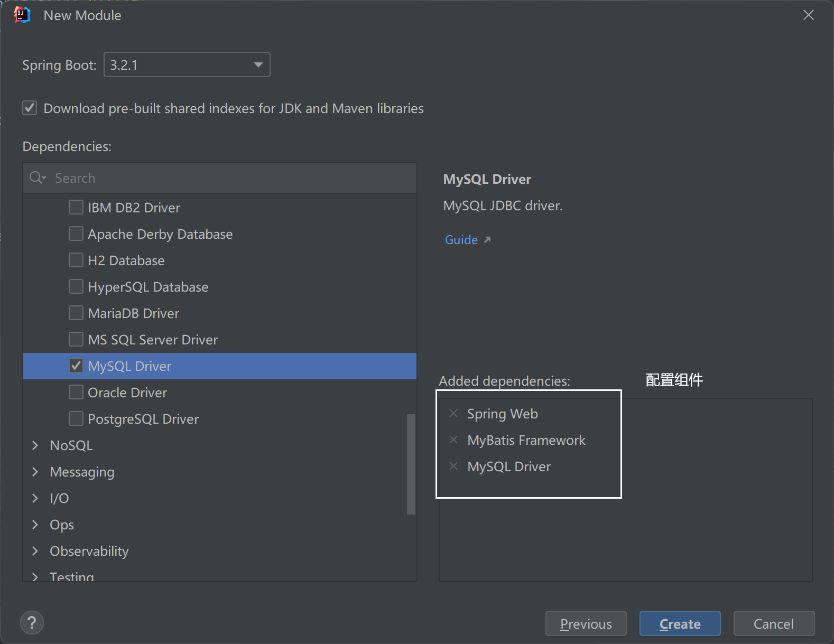Click the MS SQL Server Driver label
This screenshot has height=644, width=834.
(x=153, y=340)
